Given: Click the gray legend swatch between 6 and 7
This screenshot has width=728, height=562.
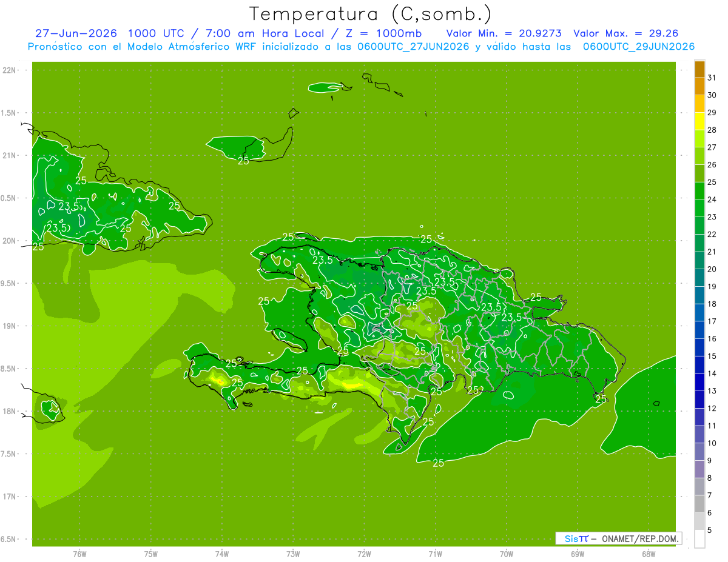Looking at the screenshot, I should 699,504.
